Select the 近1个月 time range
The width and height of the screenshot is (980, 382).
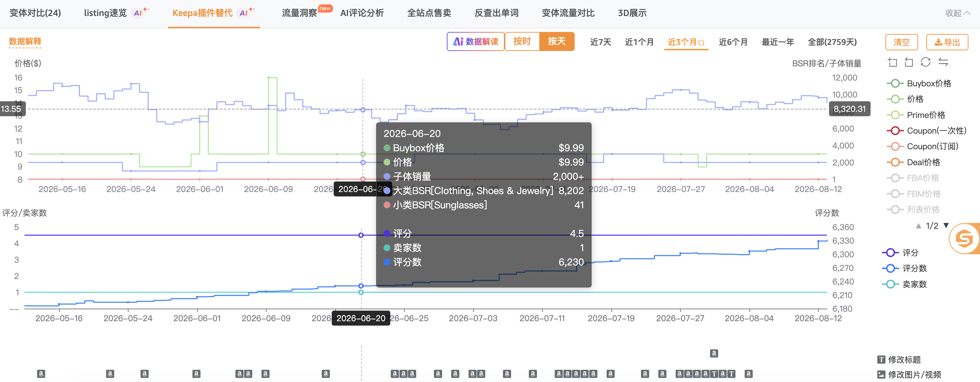click(x=639, y=42)
